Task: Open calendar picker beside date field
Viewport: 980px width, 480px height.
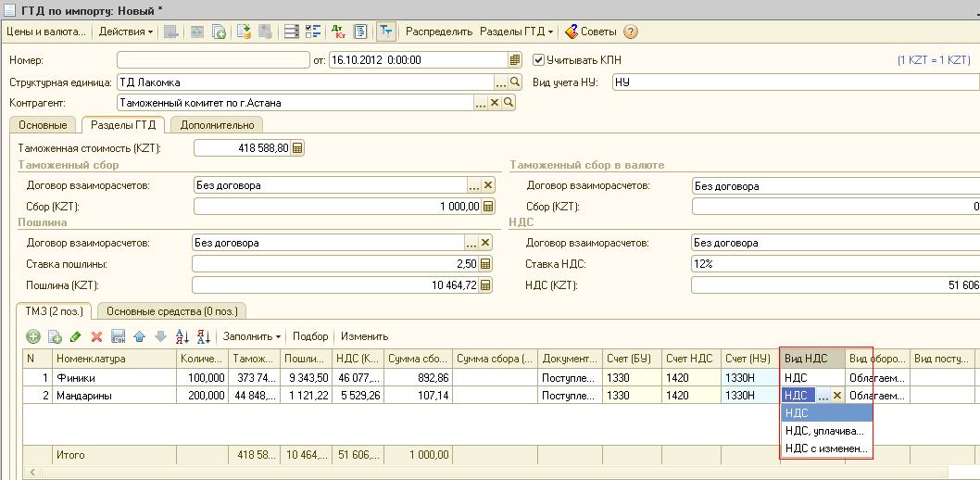Action: coord(515,60)
